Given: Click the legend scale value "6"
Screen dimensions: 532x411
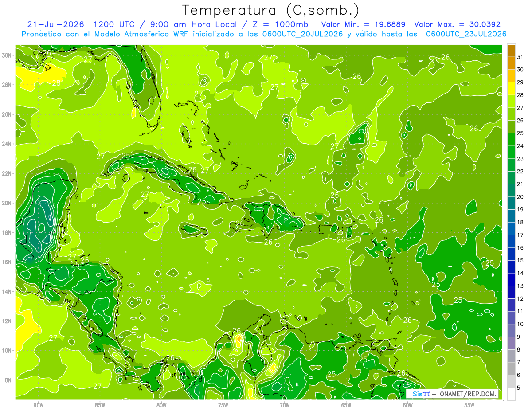Looking at the screenshot, I should [x=518, y=375].
